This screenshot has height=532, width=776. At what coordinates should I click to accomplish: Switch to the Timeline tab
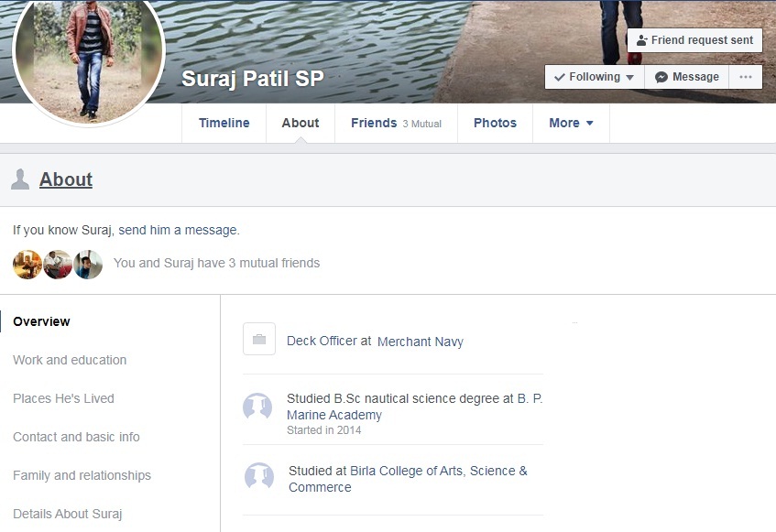pos(224,123)
